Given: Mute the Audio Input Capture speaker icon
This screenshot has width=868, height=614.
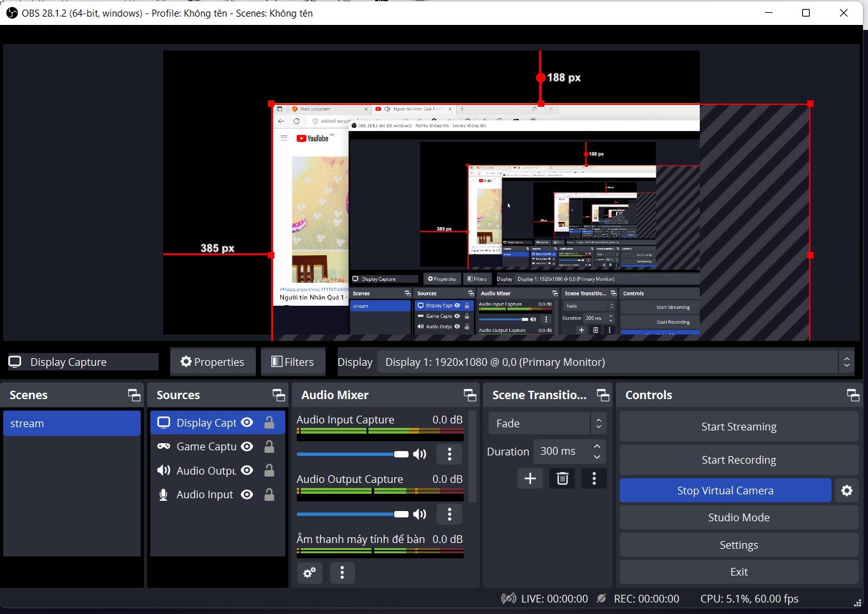Looking at the screenshot, I should click(420, 454).
